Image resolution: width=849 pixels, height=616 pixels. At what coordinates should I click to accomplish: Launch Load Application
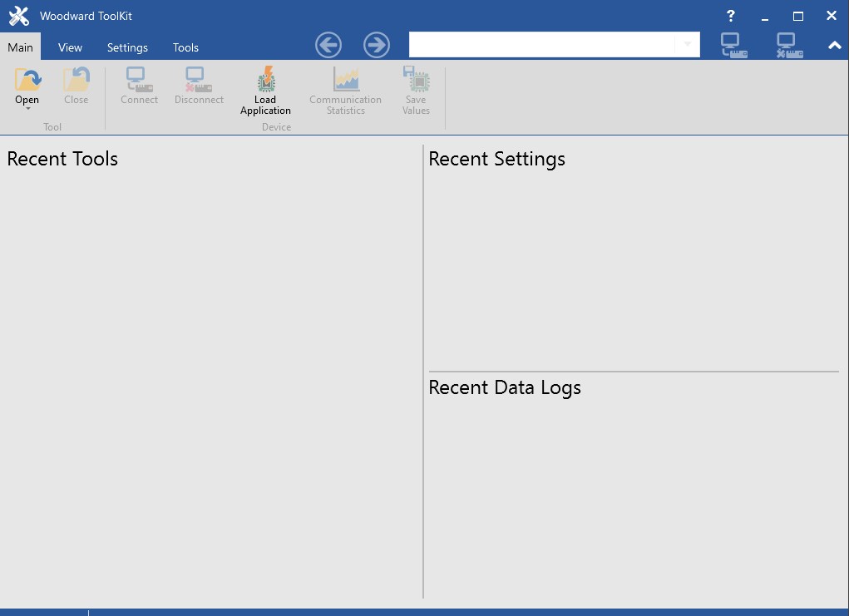(x=265, y=91)
